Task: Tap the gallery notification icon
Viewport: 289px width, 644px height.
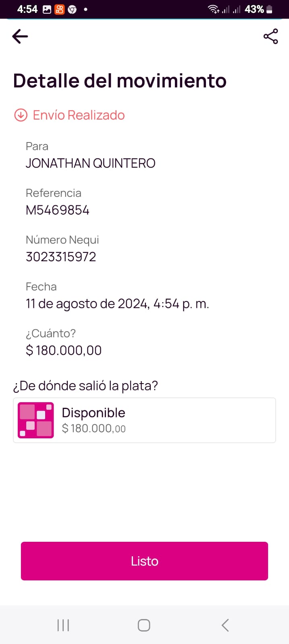Action: [47, 9]
